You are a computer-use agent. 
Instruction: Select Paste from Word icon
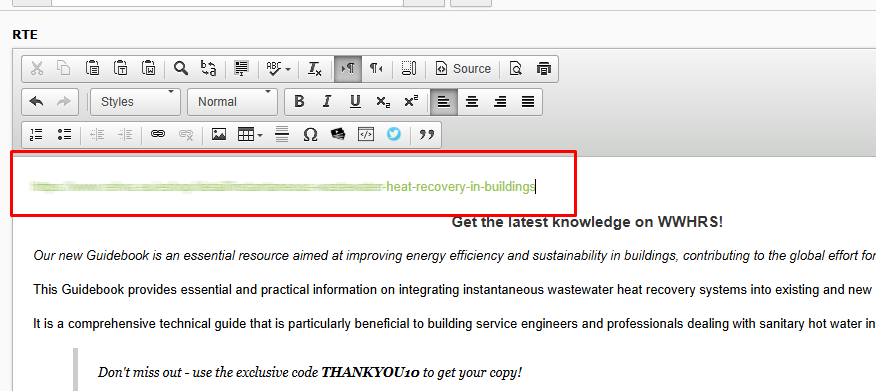pyautogui.click(x=148, y=69)
